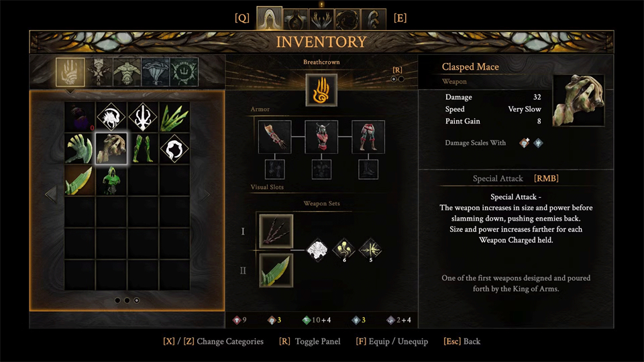
Task: Open Weapon Set I claw slot
Action: (x=276, y=231)
